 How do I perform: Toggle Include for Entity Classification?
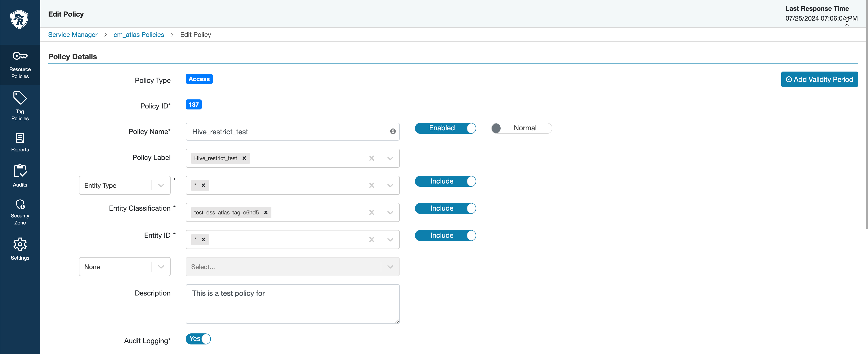pyautogui.click(x=445, y=208)
